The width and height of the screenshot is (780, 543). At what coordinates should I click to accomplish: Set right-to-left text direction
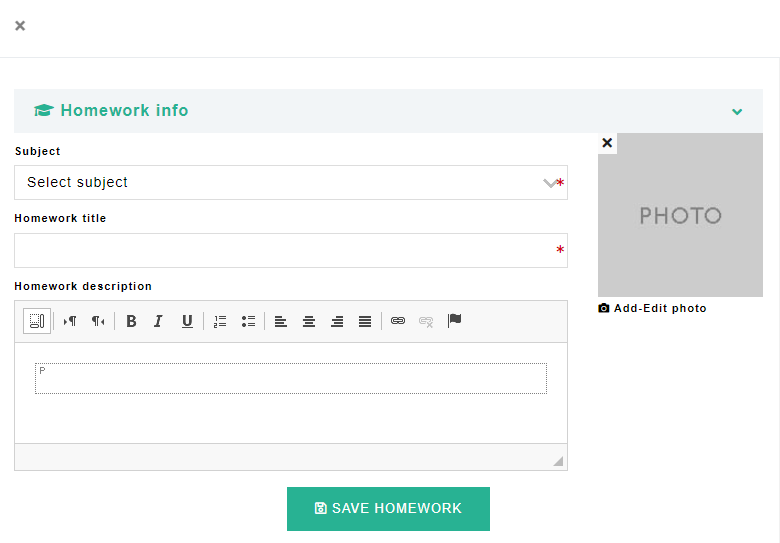(x=98, y=321)
